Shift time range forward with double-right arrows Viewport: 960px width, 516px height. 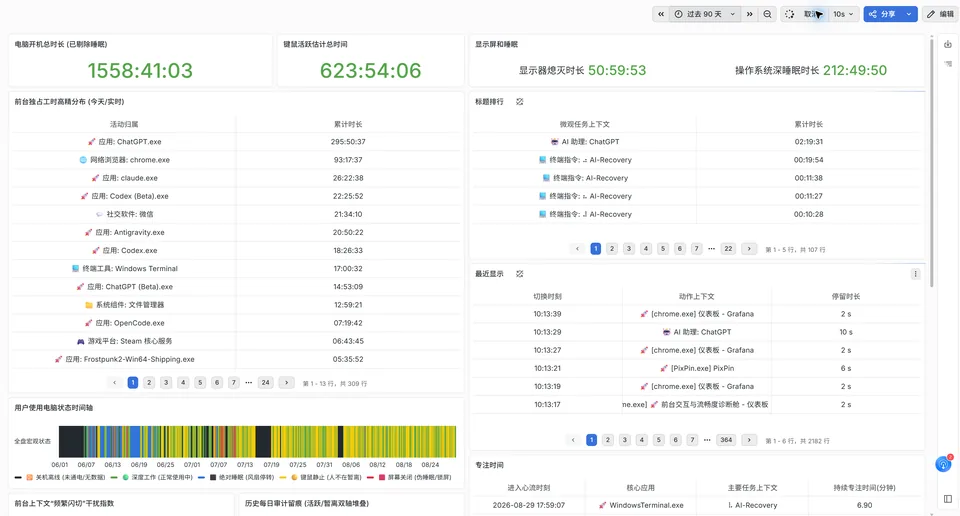[x=749, y=14]
